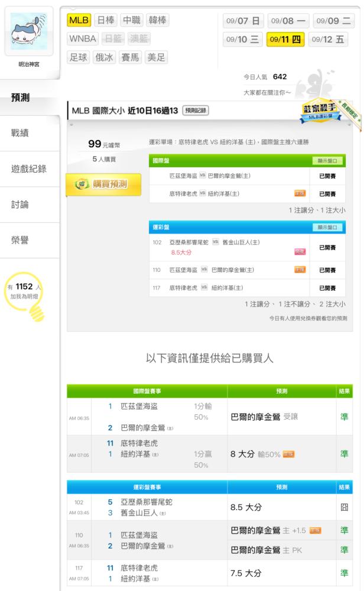Click the 8.5大分 free pick text
This screenshot has width=364, height=591.
[181, 252]
